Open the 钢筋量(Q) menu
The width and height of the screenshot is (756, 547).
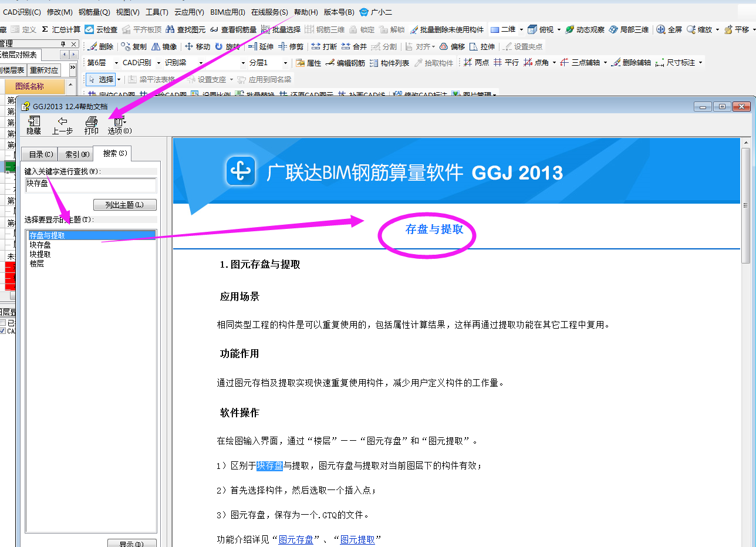95,12
